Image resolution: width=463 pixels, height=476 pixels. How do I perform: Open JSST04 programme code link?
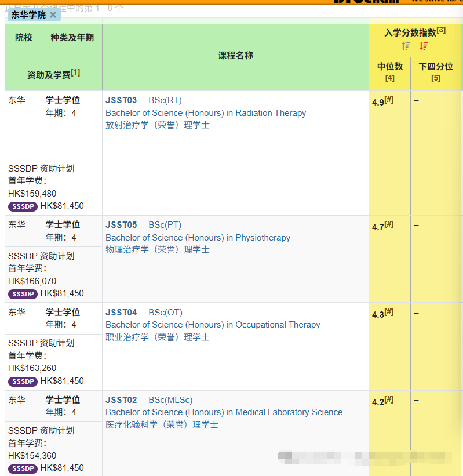click(x=121, y=313)
